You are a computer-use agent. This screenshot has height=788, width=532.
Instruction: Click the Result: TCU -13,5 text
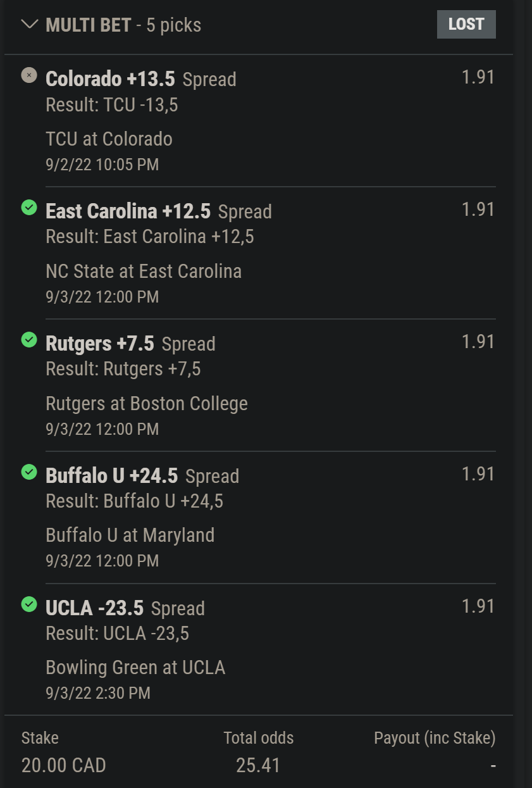[112, 105]
